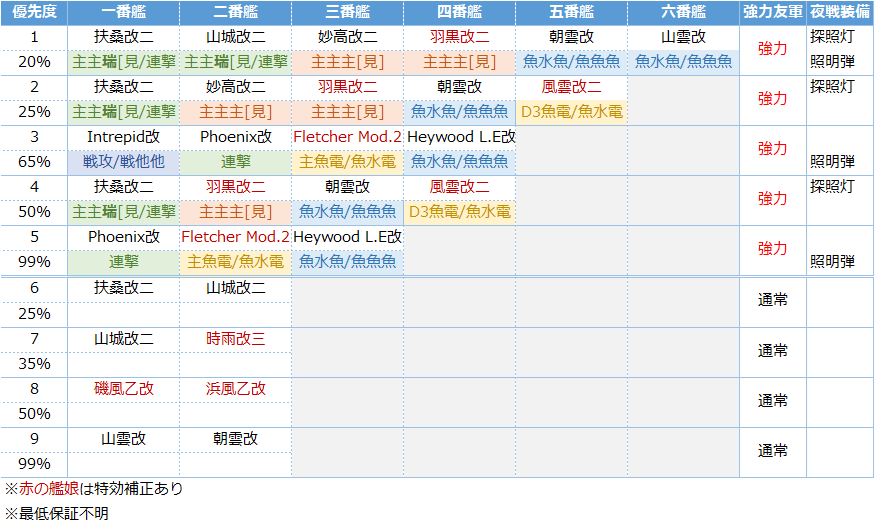
Task: Select 山城改二 in priority 6 row
Action: click(x=236, y=288)
